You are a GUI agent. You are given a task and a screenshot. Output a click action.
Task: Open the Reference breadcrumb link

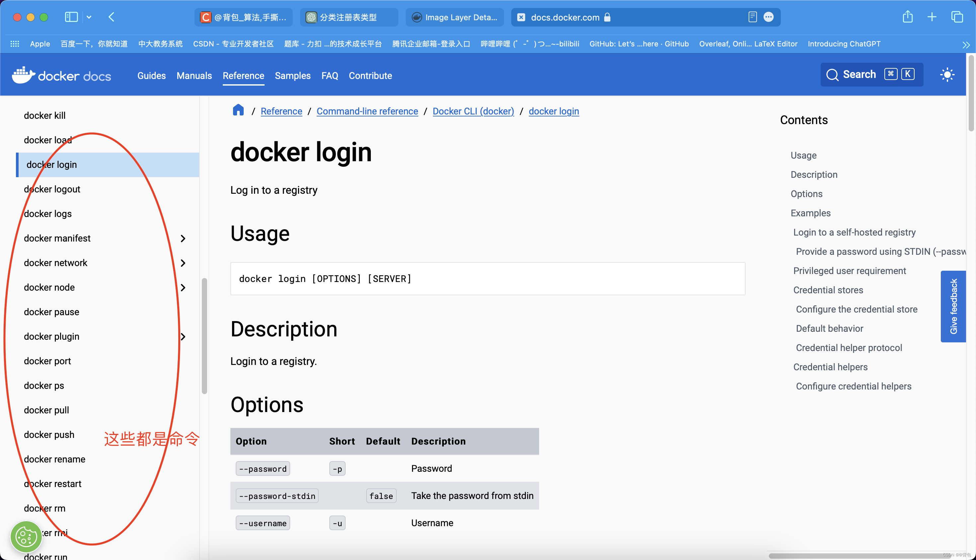pos(281,111)
